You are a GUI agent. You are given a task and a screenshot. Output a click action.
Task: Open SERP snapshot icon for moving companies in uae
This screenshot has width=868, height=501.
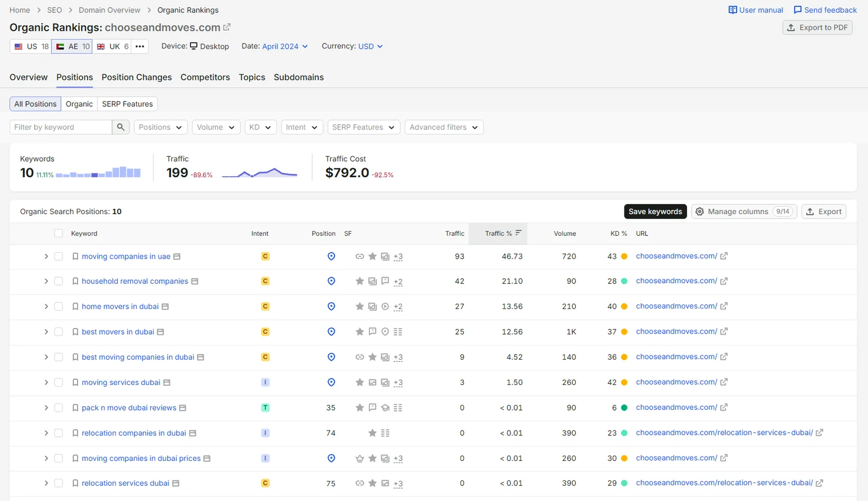click(x=177, y=256)
